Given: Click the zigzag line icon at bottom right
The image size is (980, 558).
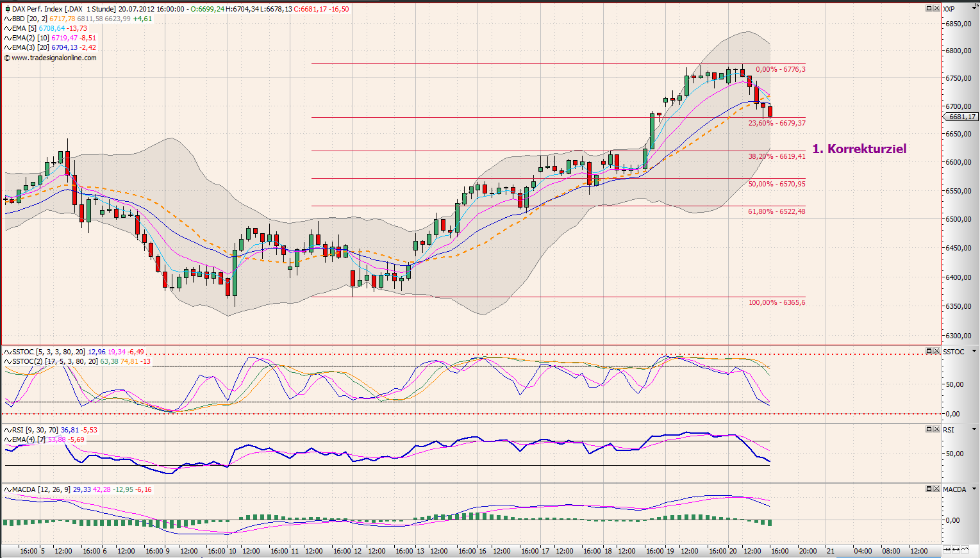Looking at the screenshot, I should pyautogui.click(x=964, y=550).
